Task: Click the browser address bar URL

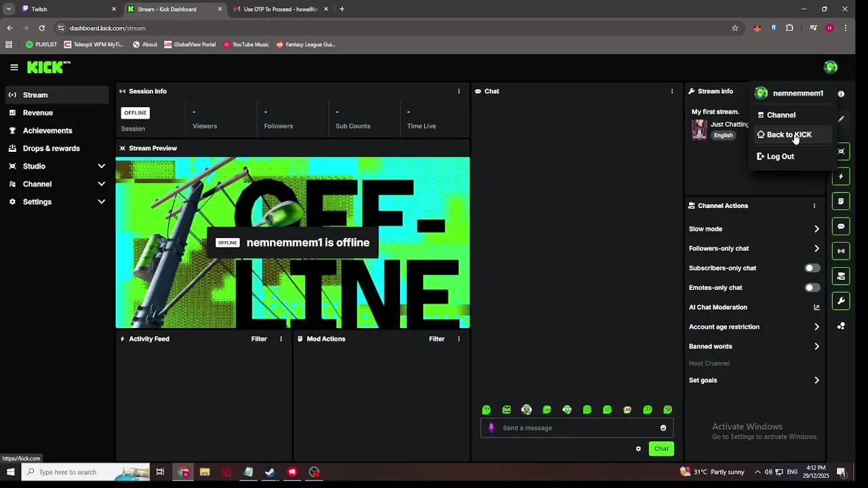Action: (108, 28)
